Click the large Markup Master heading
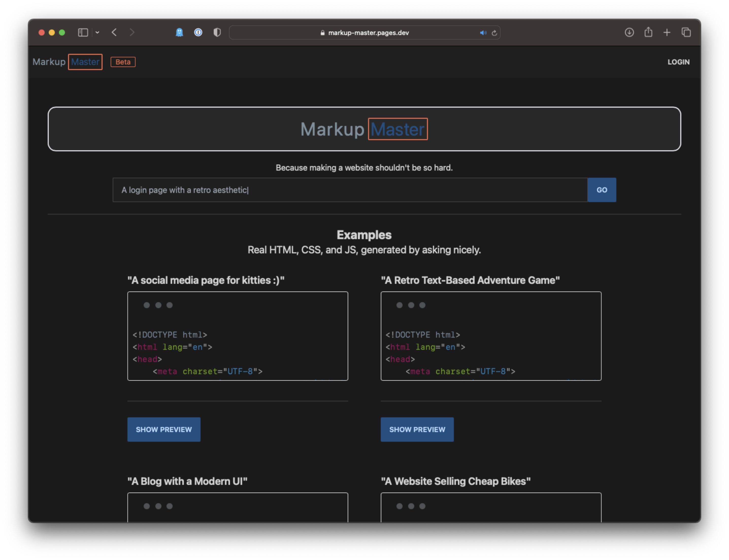This screenshot has width=729, height=560. click(x=364, y=129)
